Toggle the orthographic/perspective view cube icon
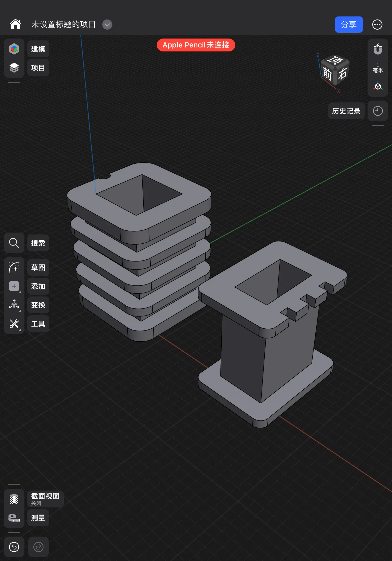 tap(378, 86)
